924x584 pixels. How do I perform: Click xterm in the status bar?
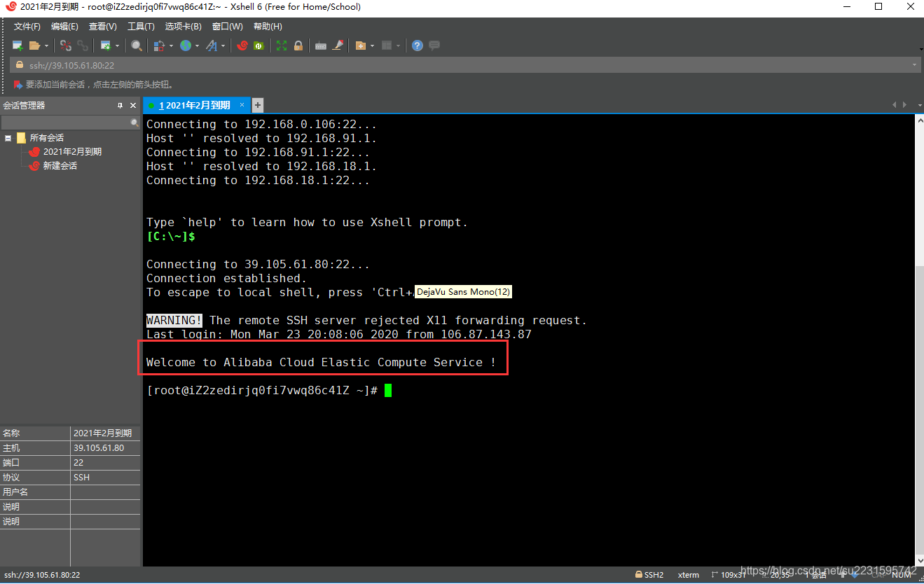point(689,575)
